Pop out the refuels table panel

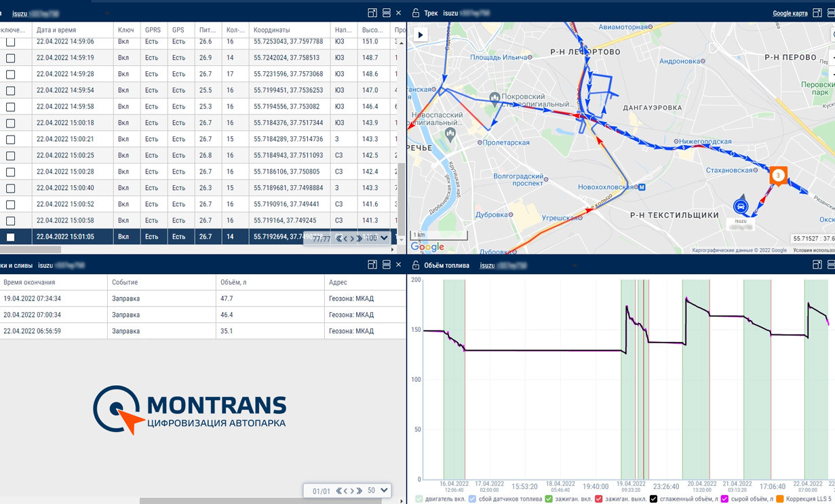tap(372, 265)
